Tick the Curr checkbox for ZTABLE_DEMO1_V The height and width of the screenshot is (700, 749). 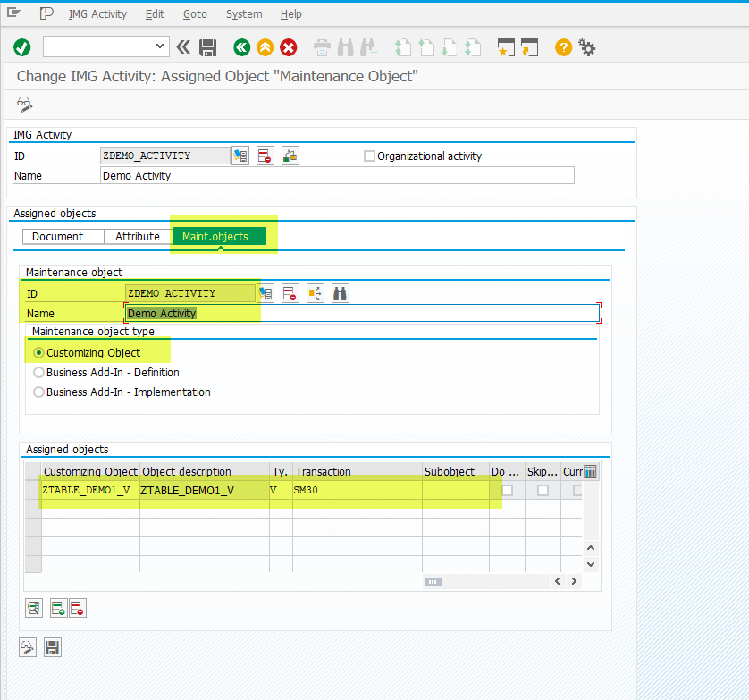577,490
